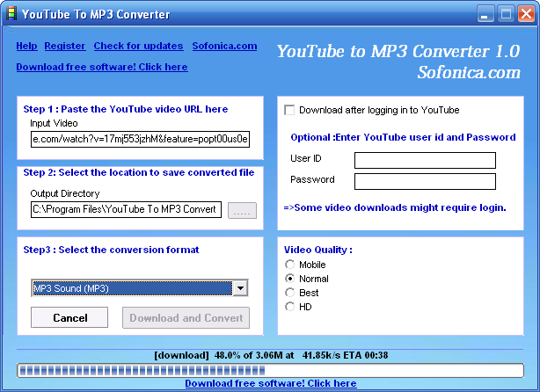The width and height of the screenshot is (540, 392).
Task: Click the Optional Enter YouTube user id text
Action: tap(403, 137)
